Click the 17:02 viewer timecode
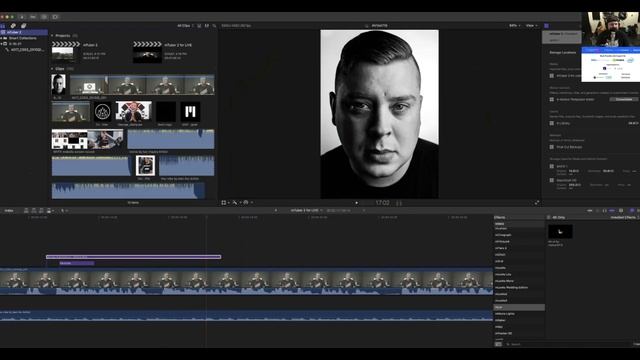The width and height of the screenshot is (640, 360). pos(382,202)
